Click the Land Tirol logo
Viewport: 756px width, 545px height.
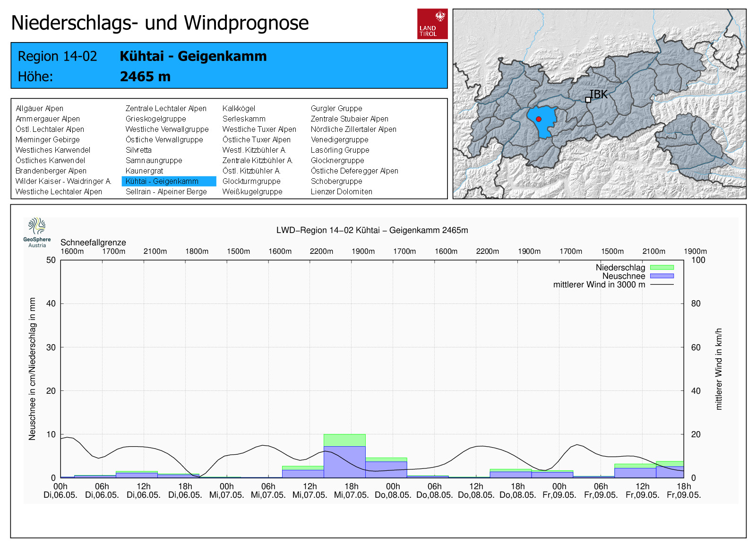[432, 24]
